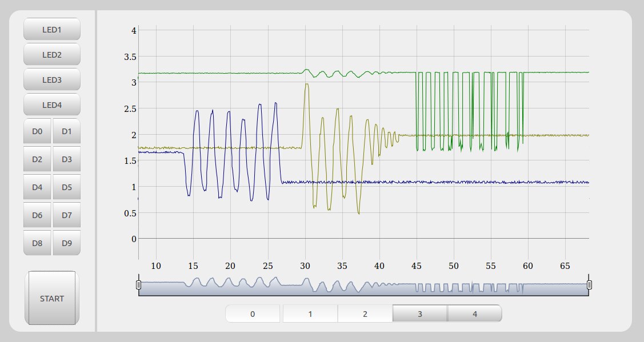The height and width of the screenshot is (342, 644).
Task: Select channel 2 below the chart
Action: tap(365, 313)
